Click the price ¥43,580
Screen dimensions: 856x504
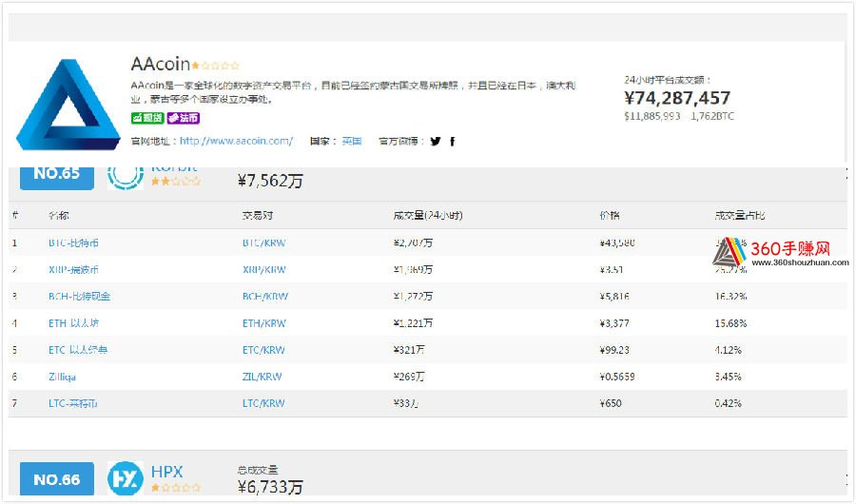click(617, 243)
